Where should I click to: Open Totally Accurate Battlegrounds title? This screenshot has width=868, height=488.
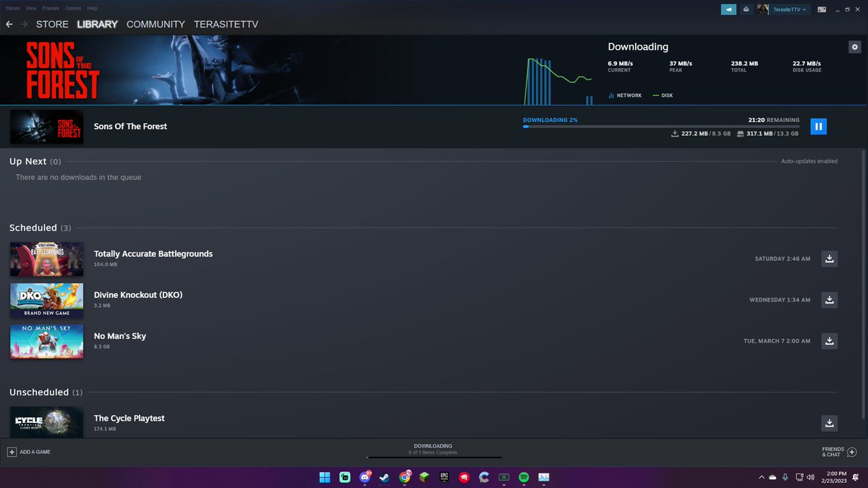click(x=153, y=254)
